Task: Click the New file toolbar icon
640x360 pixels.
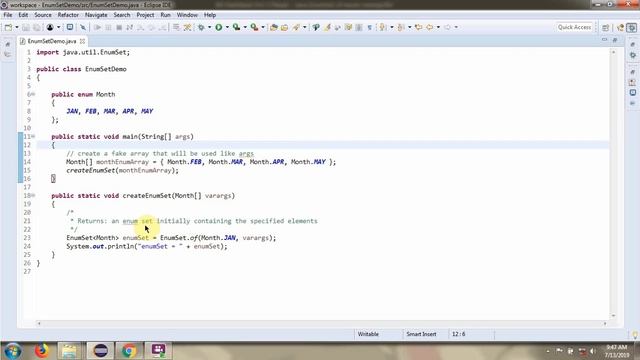Action: (8, 27)
